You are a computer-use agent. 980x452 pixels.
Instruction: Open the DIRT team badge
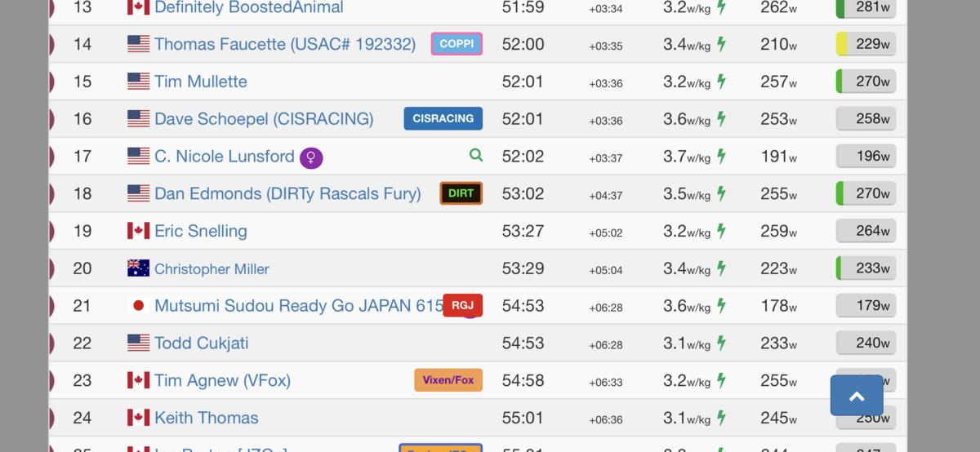coord(461,193)
